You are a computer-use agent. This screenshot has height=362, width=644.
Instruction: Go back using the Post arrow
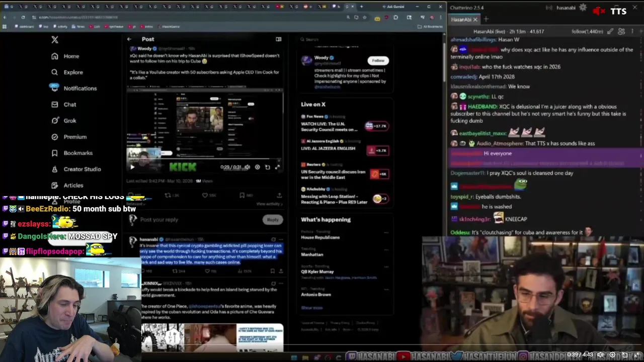click(129, 39)
